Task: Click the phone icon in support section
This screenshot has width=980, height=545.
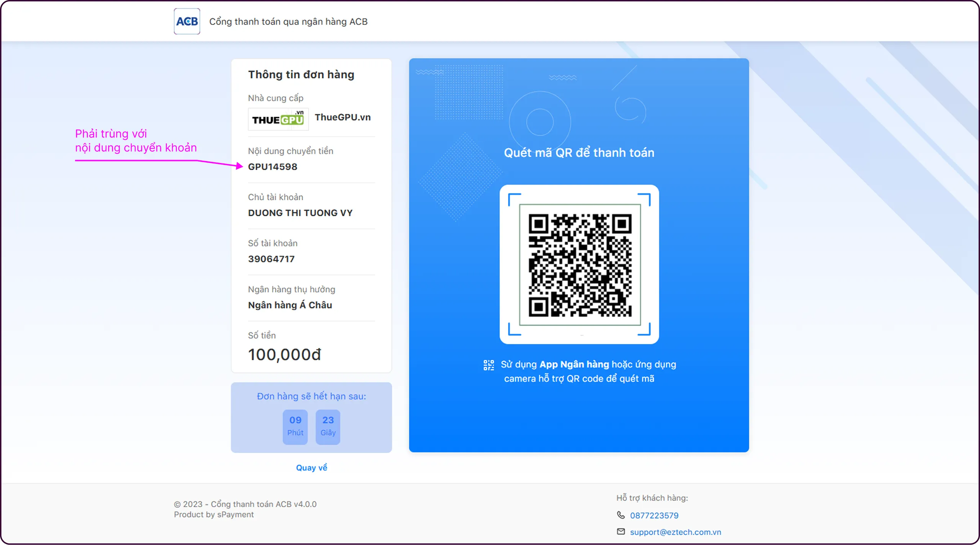Action: (x=621, y=515)
